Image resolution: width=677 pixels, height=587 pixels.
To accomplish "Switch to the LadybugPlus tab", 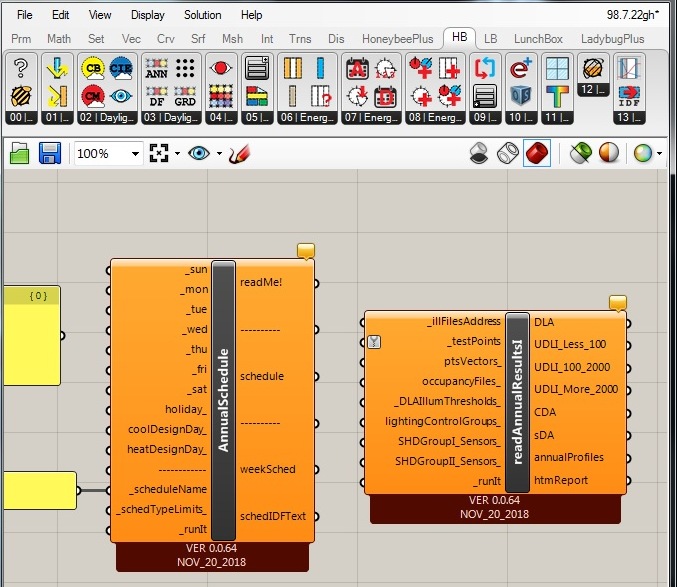I will (x=612, y=39).
